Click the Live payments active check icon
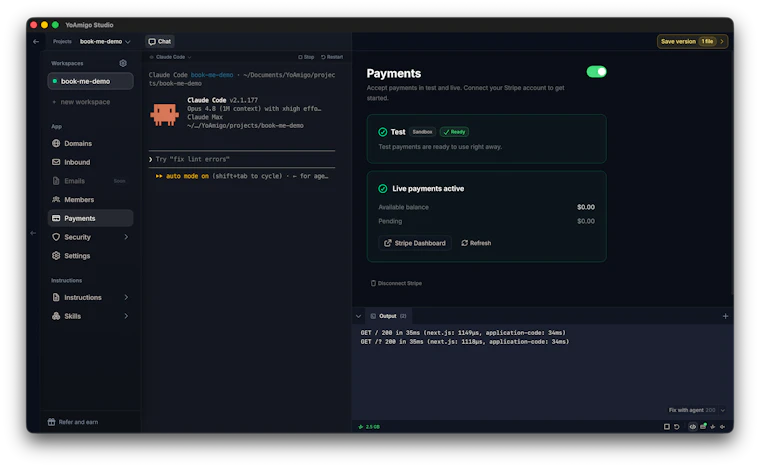The image size is (760, 468). click(x=382, y=188)
